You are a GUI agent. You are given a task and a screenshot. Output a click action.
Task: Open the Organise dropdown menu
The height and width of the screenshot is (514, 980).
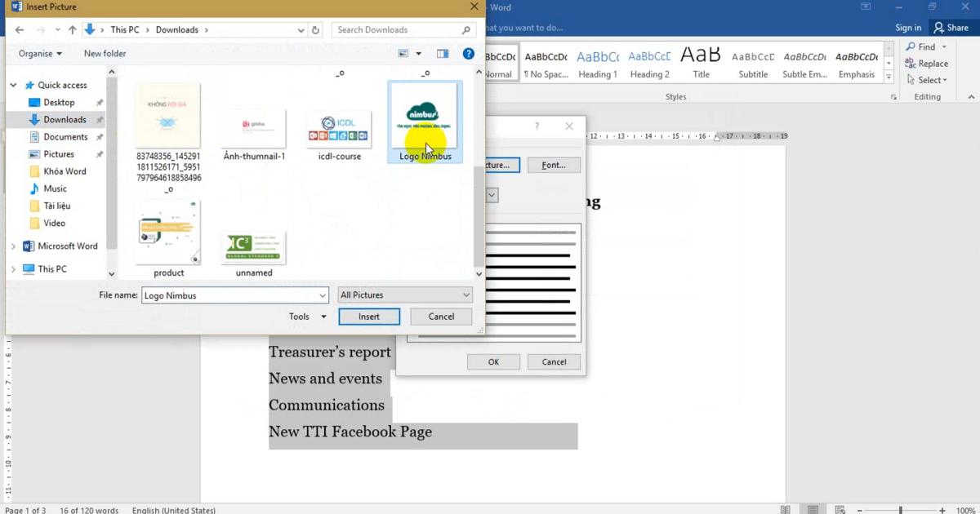pos(40,54)
